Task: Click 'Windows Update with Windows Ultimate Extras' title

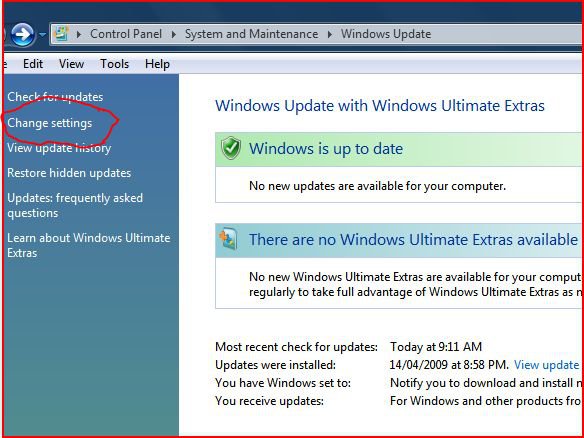Action: click(380, 105)
